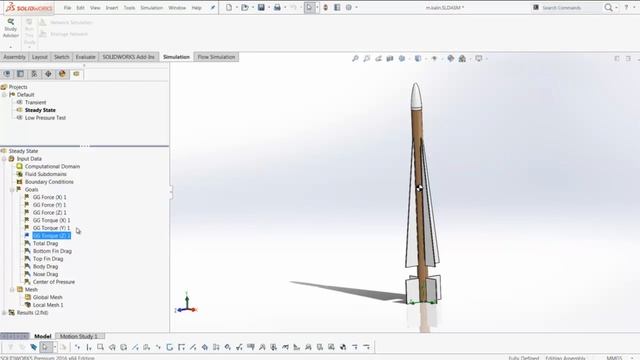Open the Edit menu
Screen dimensions: 640x360
pos(80,8)
